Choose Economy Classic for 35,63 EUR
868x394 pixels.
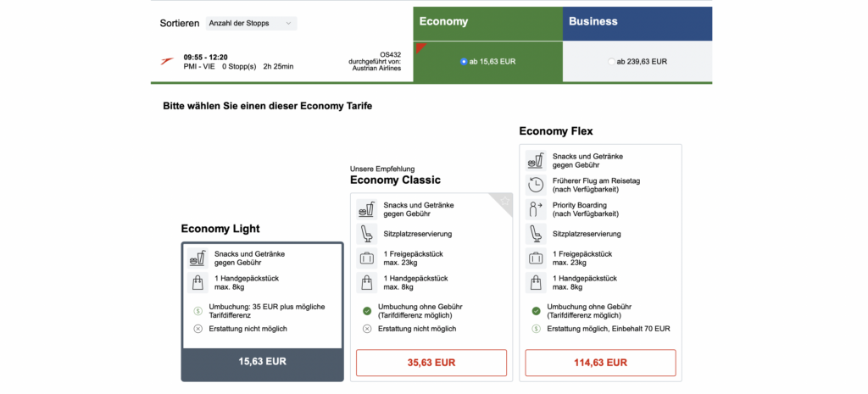(x=431, y=363)
